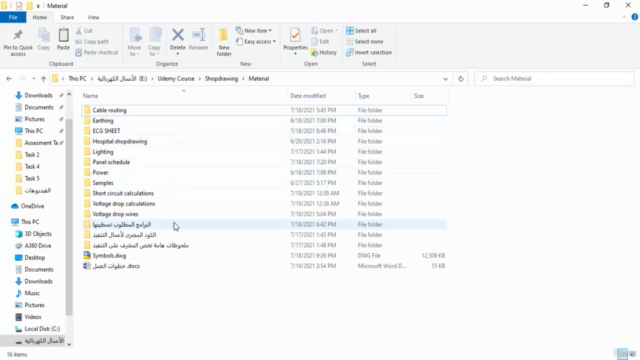Open the Move to ribbon button
The image size is (640, 360).
pos(134,42)
